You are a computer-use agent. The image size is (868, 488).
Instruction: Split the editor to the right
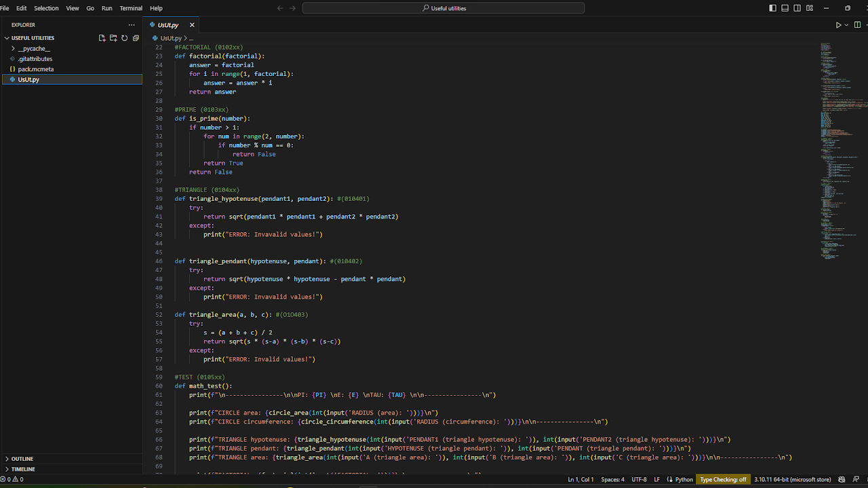click(x=857, y=25)
